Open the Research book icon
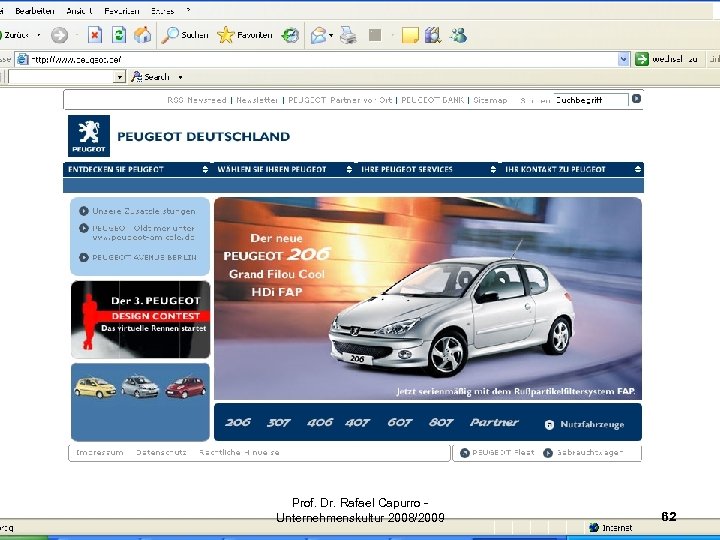 click(433, 35)
